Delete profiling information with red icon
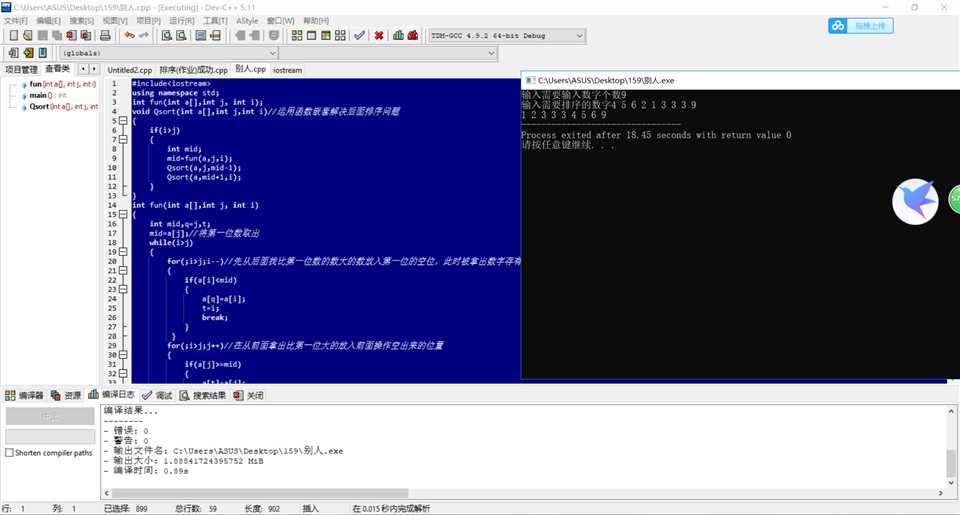Screen dimensions: 960x515 click(x=413, y=36)
